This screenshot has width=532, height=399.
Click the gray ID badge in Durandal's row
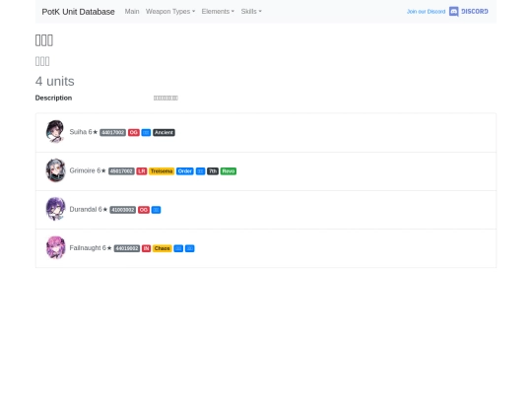coord(123,210)
